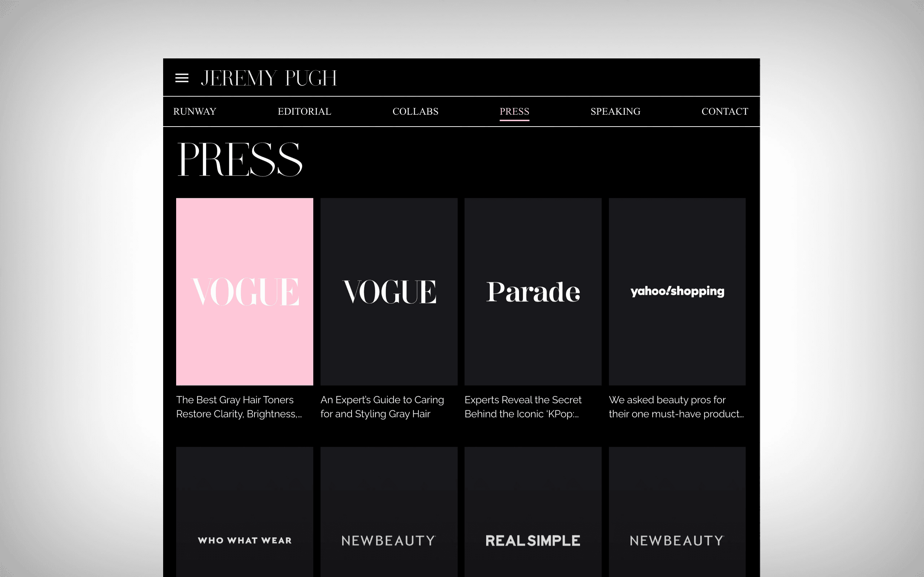Click the Jeremy Pugh site logo
Screen dimensions: 924x577
point(269,78)
